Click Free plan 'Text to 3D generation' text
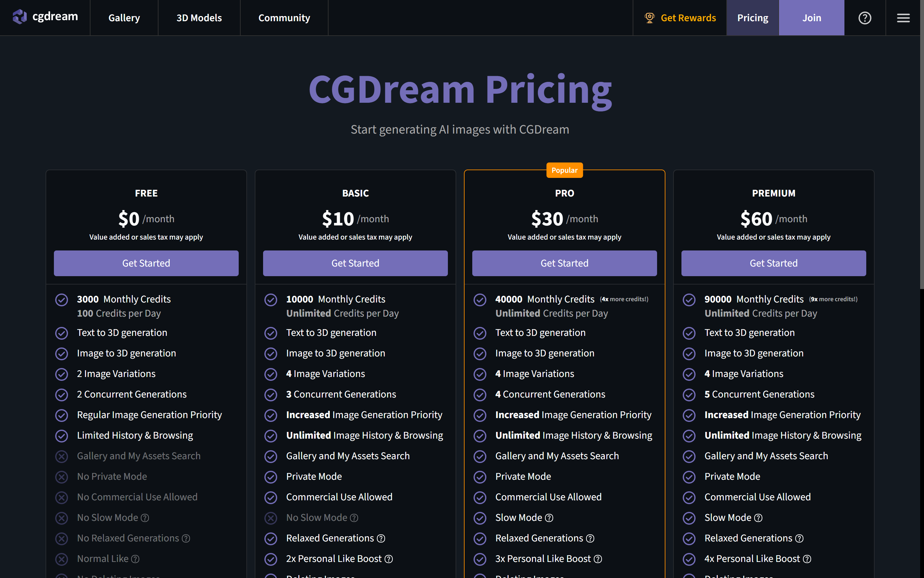 tap(122, 333)
